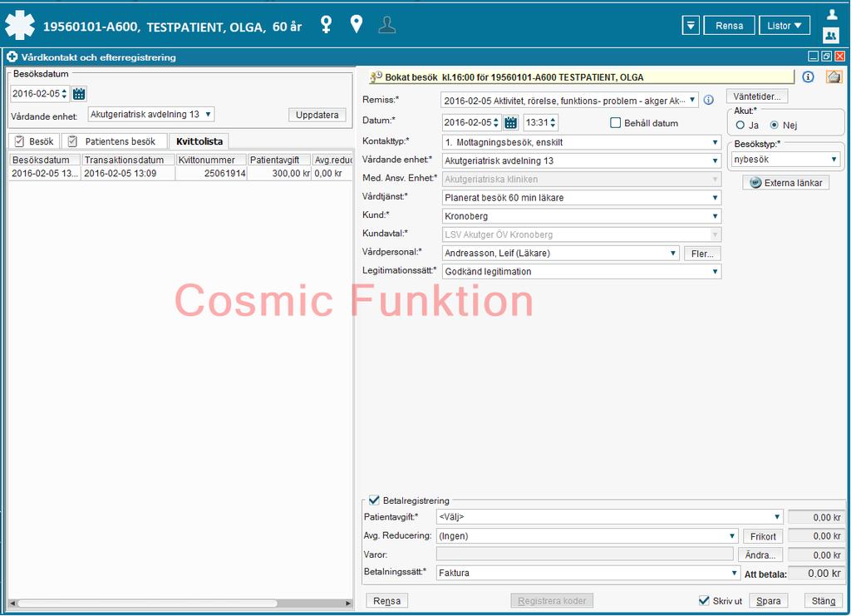The image size is (851, 616).
Task: Click the Fler... button beside Vårdpersonal
Action: [702, 254]
